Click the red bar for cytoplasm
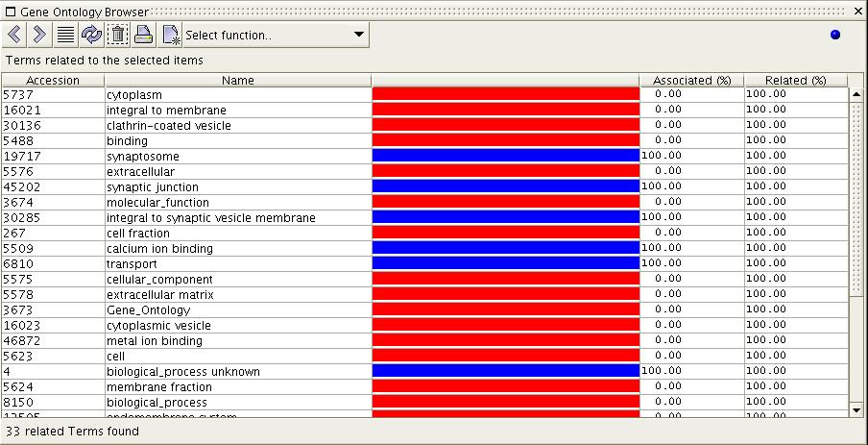This screenshot has width=868, height=445. pos(505,95)
